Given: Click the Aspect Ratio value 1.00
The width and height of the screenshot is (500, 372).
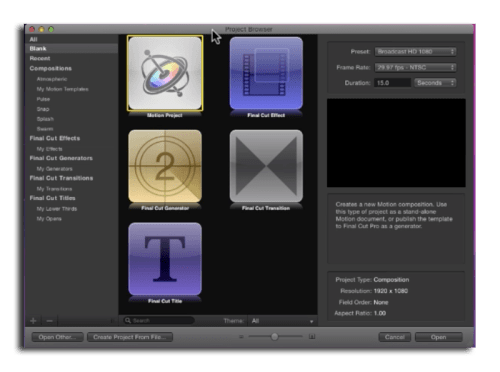Looking at the screenshot, I should (380, 313).
